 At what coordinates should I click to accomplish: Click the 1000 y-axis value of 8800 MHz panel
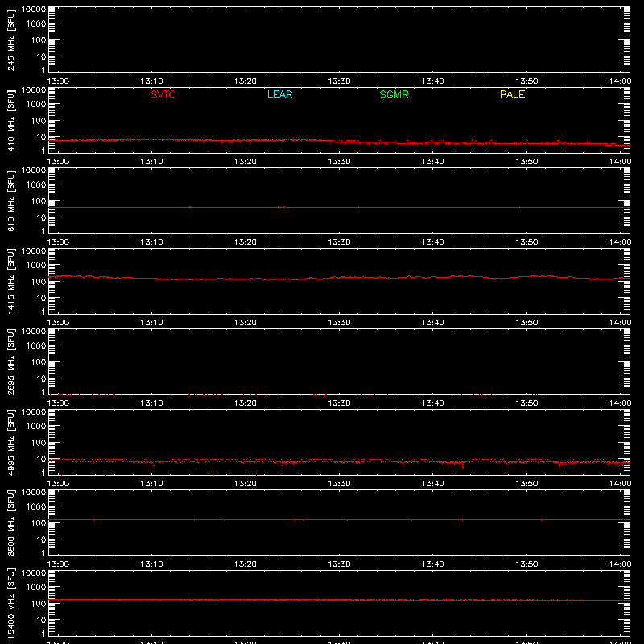click(36, 507)
